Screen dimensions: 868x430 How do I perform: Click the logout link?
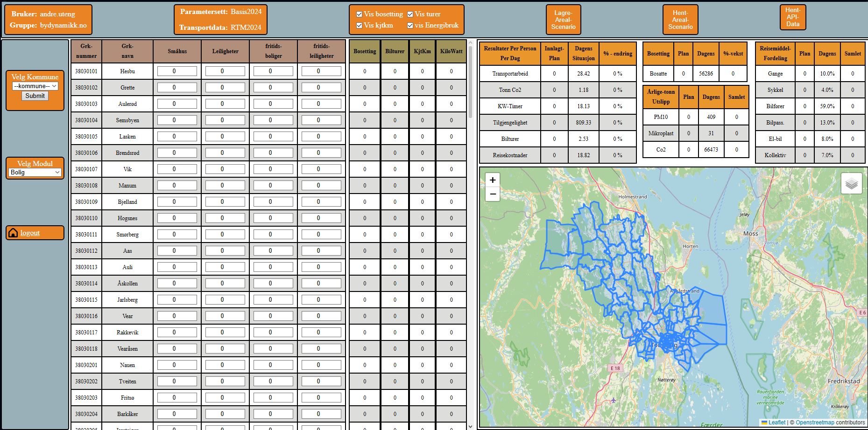(x=30, y=233)
